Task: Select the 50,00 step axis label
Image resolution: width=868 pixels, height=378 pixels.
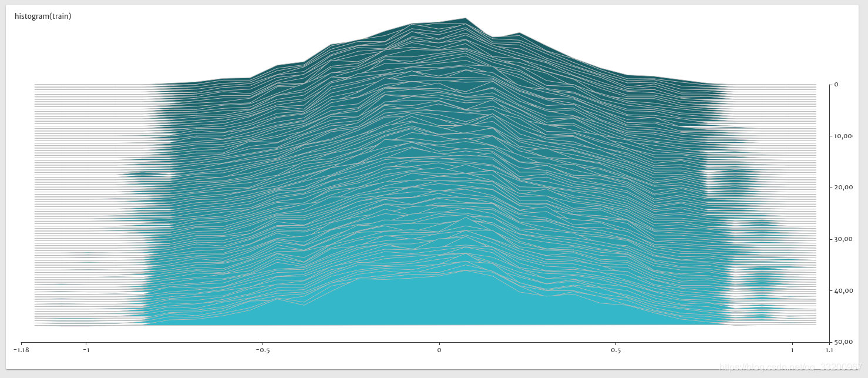Action: (843, 342)
